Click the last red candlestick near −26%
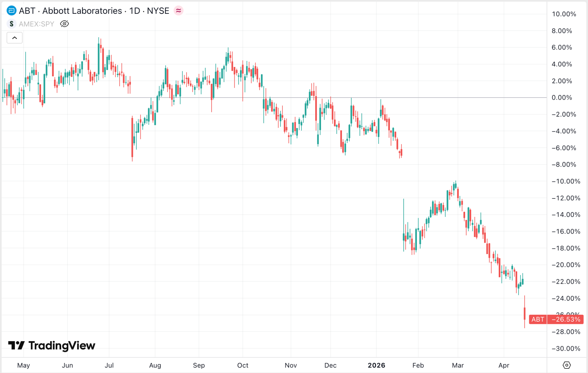The height and width of the screenshot is (373, 588). (525, 314)
